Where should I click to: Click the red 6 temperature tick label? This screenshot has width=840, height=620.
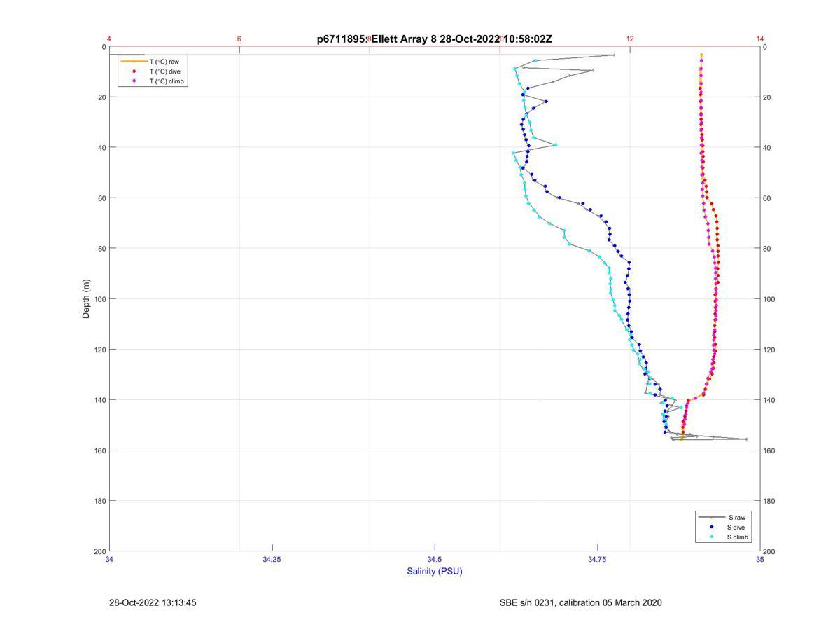pos(239,39)
